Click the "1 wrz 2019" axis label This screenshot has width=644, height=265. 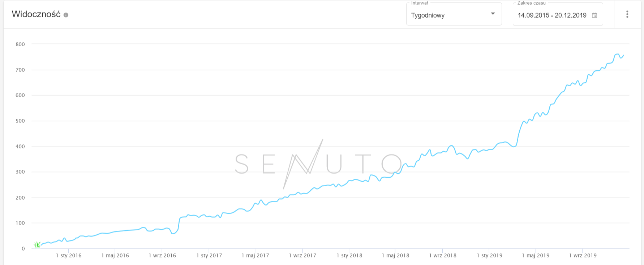pyautogui.click(x=583, y=255)
